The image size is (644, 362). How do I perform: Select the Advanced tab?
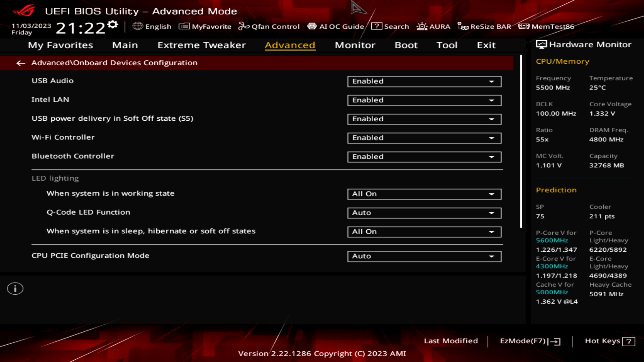tap(290, 45)
